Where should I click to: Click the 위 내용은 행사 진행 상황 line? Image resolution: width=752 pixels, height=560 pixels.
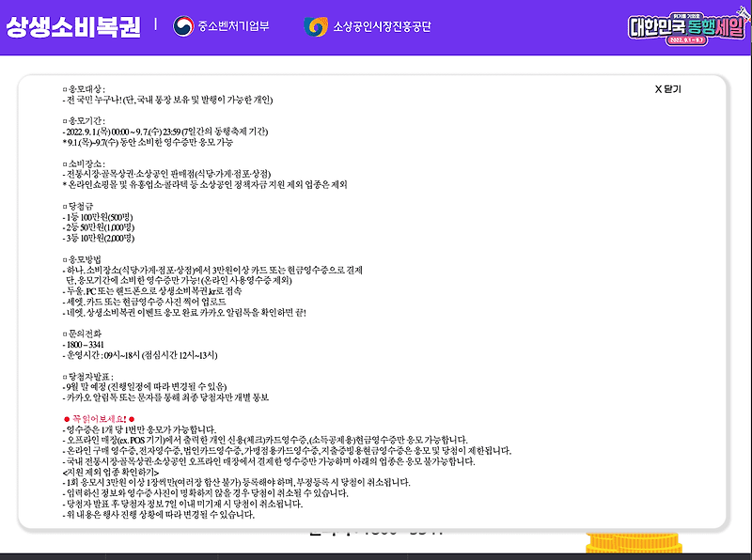[x=159, y=515]
